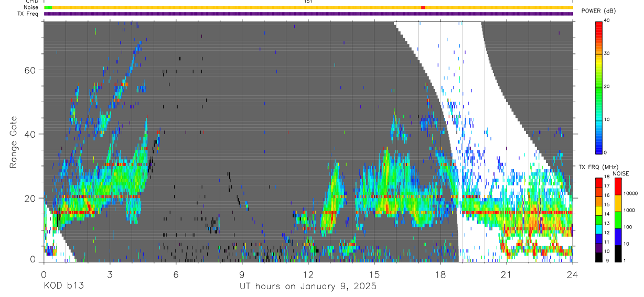Click the '10000' label on NOISE scale
Viewport: 644px width, 297px height.
click(x=630, y=193)
